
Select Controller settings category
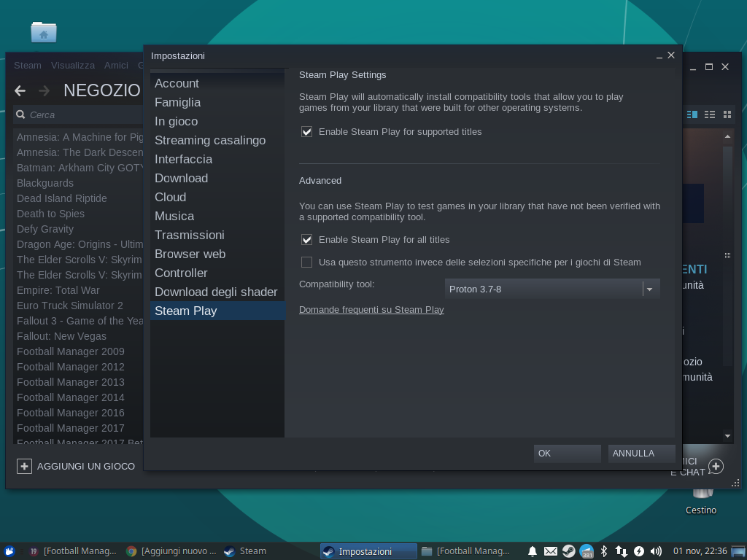[x=217, y=273]
